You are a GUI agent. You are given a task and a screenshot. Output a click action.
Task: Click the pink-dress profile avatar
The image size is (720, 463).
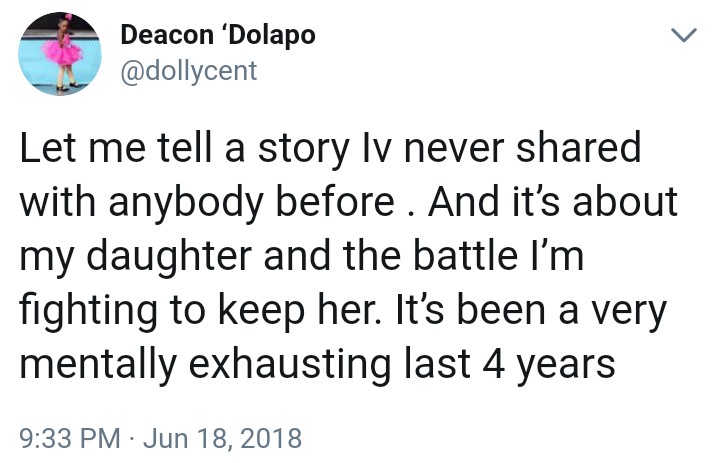[x=58, y=53]
